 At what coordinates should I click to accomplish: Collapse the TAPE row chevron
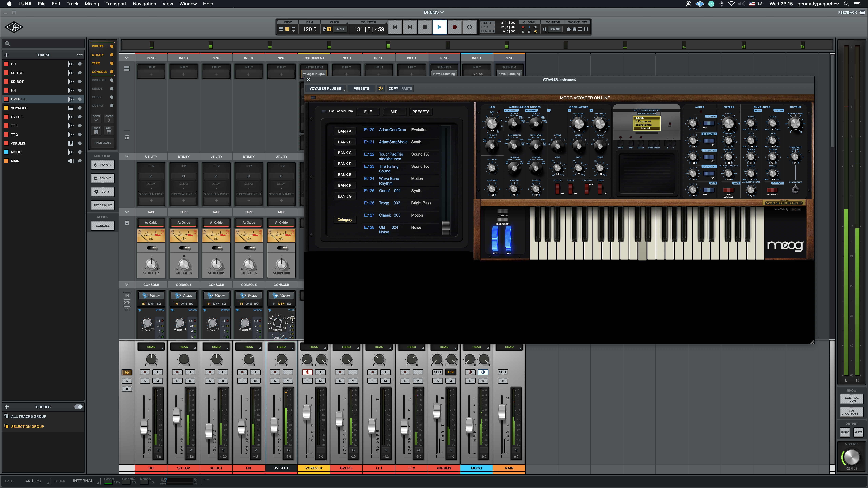point(127,212)
